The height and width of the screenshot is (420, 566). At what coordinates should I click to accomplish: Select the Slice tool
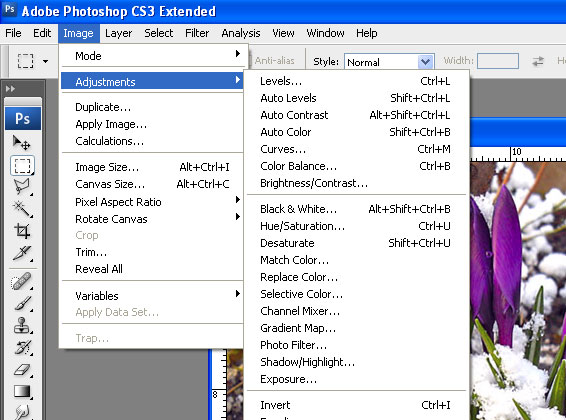pyautogui.click(x=22, y=253)
